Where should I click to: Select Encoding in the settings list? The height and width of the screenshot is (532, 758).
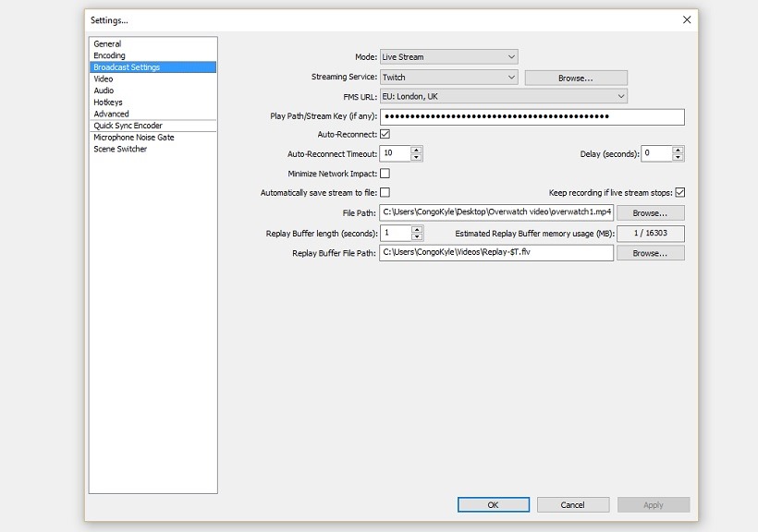(153, 55)
